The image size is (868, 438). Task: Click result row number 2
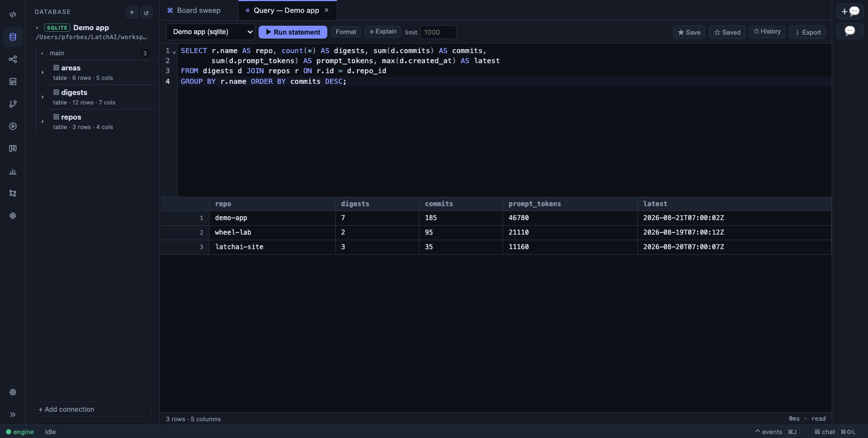tap(184, 232)
